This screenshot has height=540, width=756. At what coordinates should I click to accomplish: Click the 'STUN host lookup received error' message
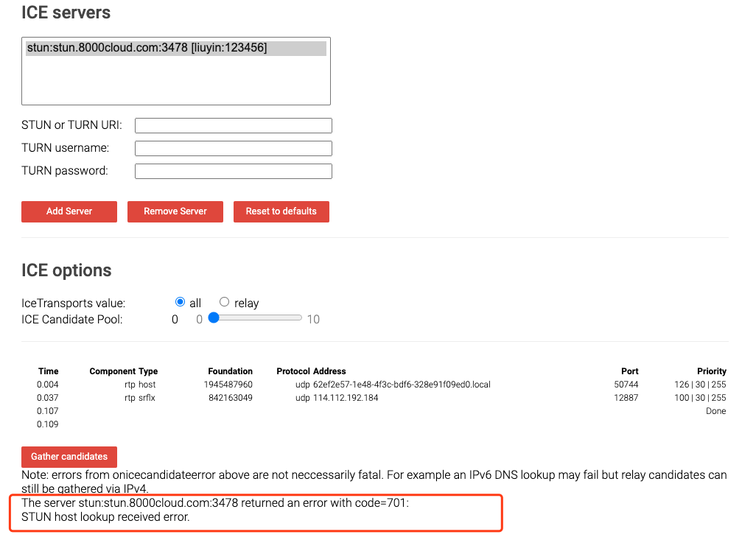[105, 517]
